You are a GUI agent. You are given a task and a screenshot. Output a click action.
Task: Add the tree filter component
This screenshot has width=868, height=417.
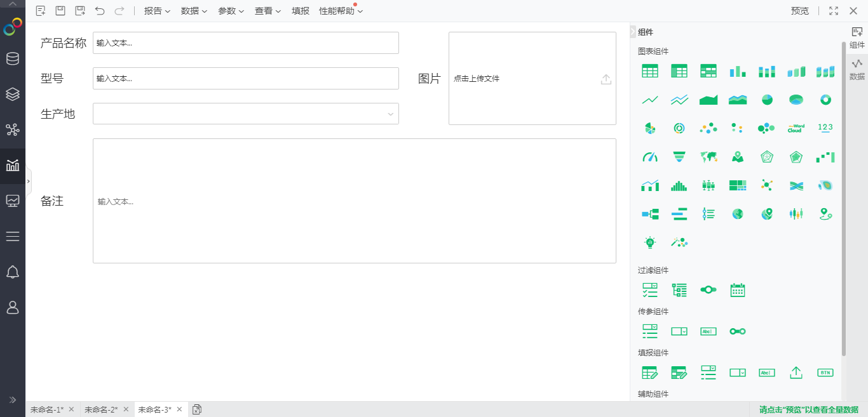pos(679,290)
